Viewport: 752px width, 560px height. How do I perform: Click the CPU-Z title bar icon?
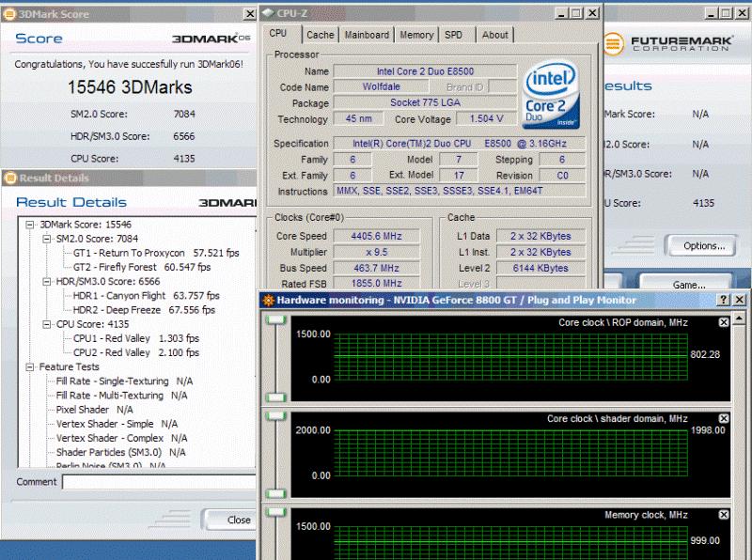coord(268,13)
